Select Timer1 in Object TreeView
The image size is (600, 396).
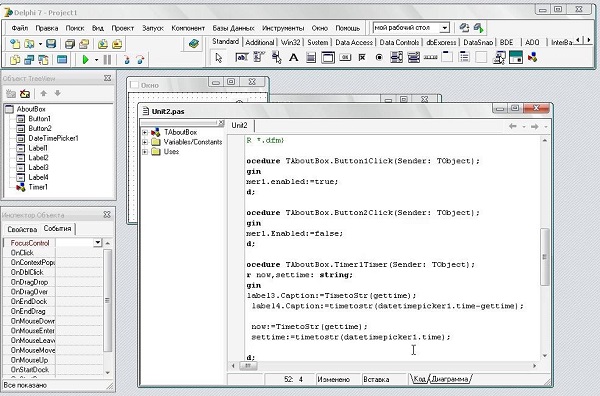coord(38,187)
